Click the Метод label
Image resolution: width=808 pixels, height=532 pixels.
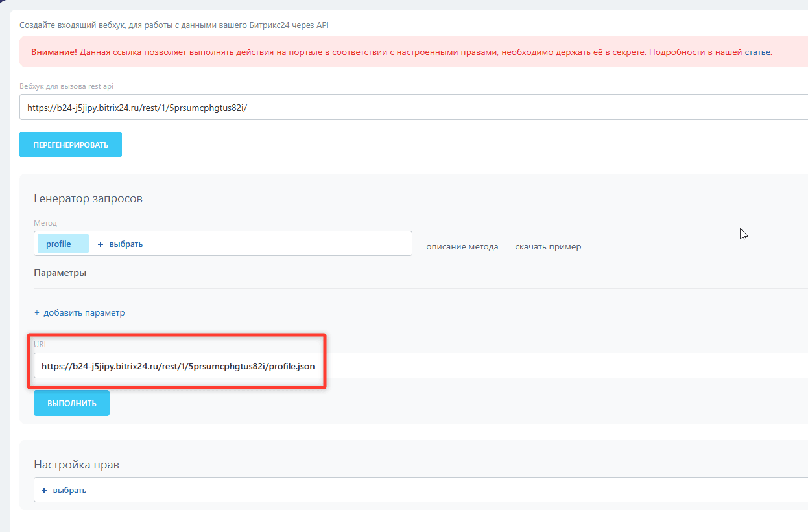pyautogui.click(x=45, y=223)
